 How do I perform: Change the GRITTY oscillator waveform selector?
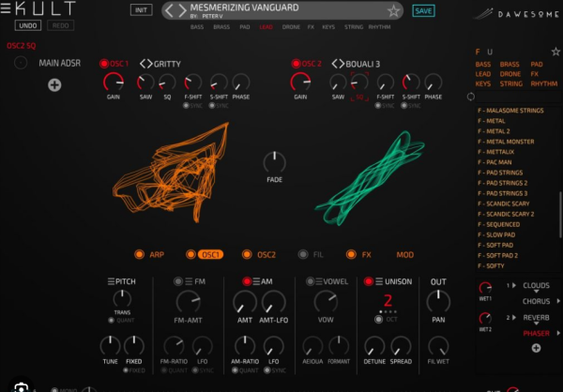(145, 63)
